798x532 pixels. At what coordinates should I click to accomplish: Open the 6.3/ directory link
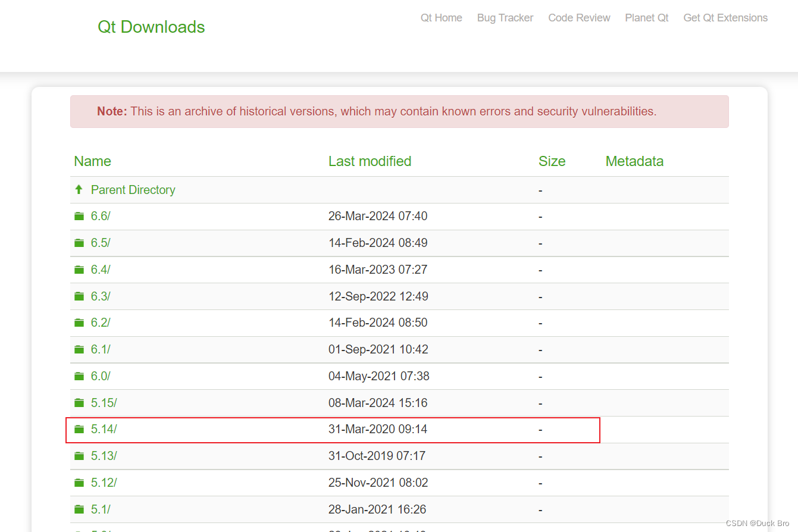[x=101, y=296]
